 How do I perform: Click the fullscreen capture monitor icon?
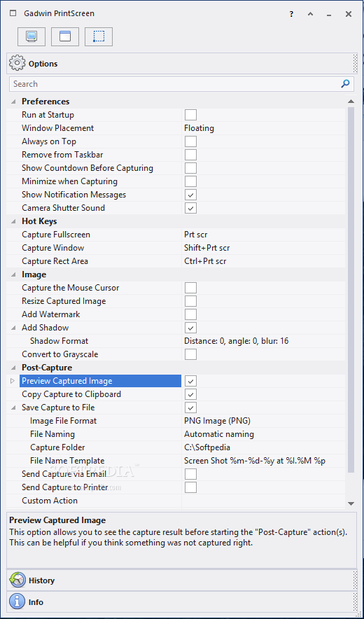pos(31,36)
